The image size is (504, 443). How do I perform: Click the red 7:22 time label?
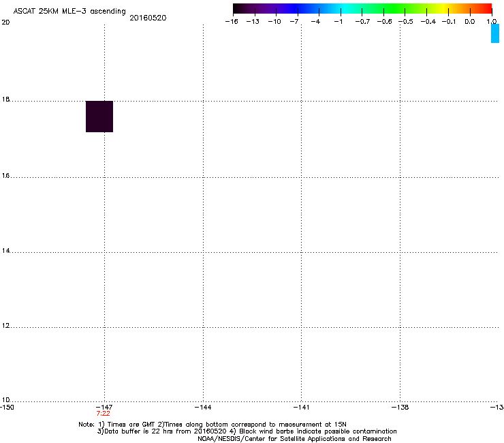[x=103, y=414]
